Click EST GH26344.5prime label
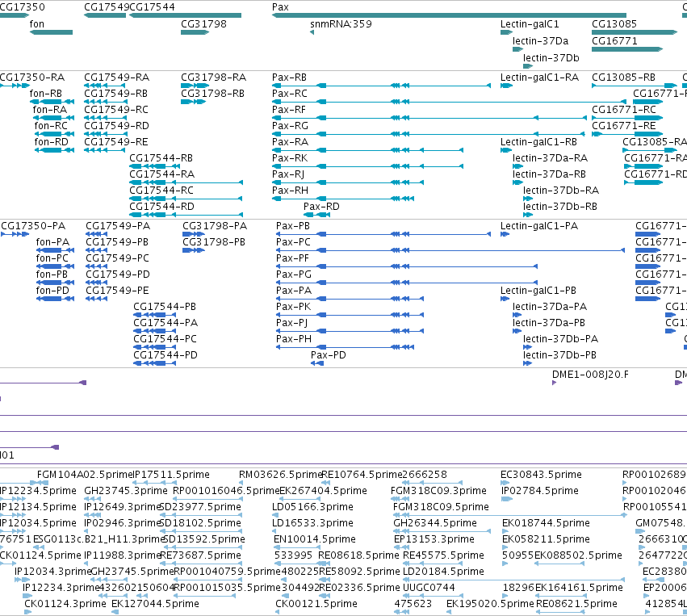This screenshot has width=687, height=616. coord(434,523)
